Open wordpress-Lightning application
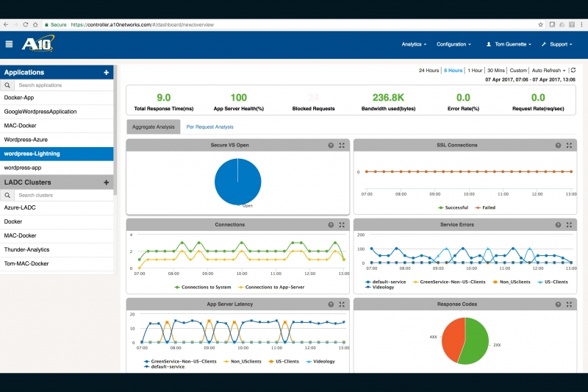Image resolution: width=588 pixels, height=392 pixels. tap(57, 154)
